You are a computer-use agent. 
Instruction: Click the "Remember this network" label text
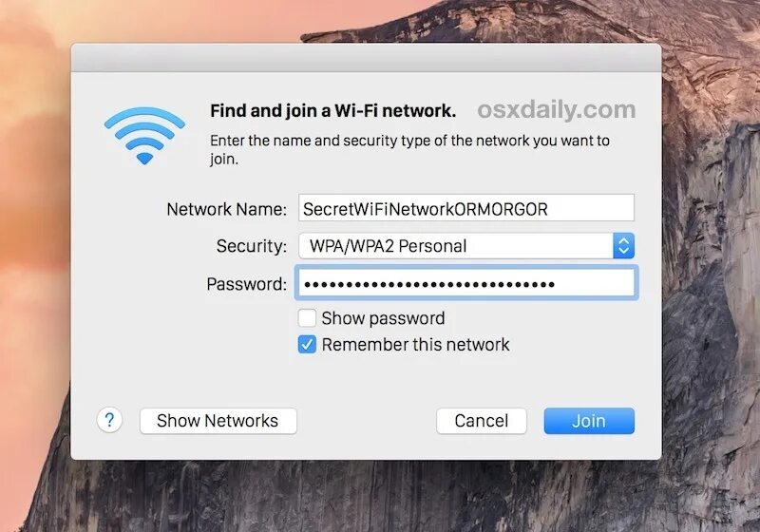click(x=415, y=345)
